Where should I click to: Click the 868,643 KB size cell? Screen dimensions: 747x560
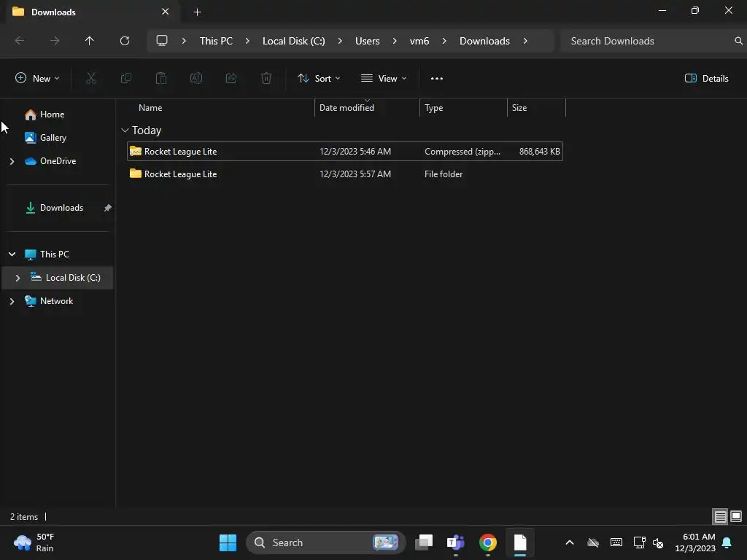tap(539, 152)
